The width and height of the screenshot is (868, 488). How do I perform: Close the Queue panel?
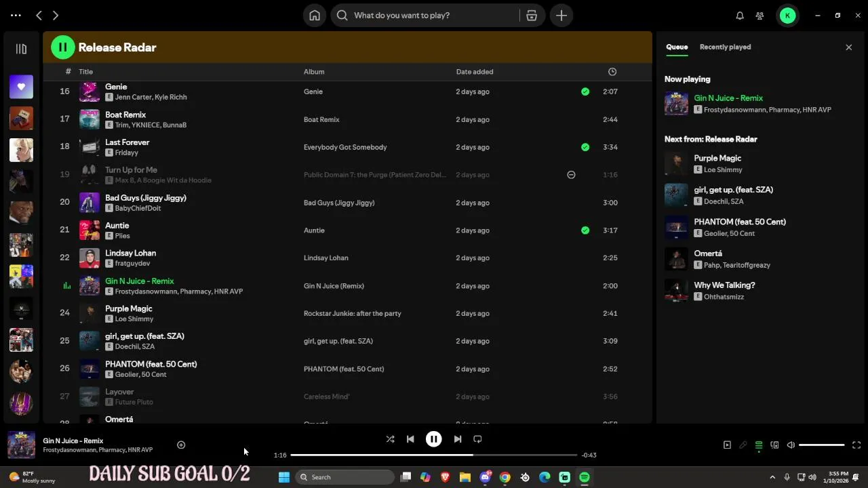848,47
